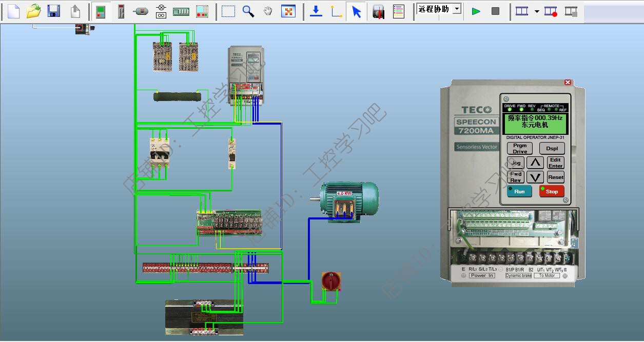
Task: Select the small TECO inverter on canvas
Action: pyautogui.click(x=246, y=74)
